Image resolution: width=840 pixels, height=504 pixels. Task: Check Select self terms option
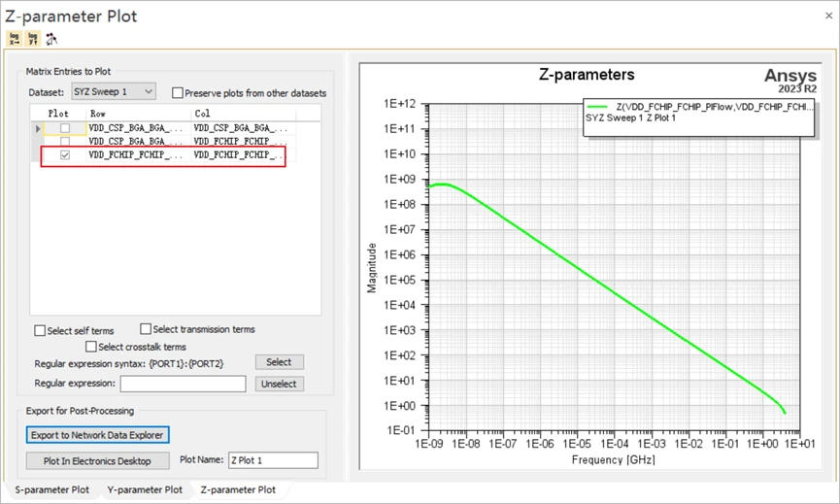(x=40, y=330)
